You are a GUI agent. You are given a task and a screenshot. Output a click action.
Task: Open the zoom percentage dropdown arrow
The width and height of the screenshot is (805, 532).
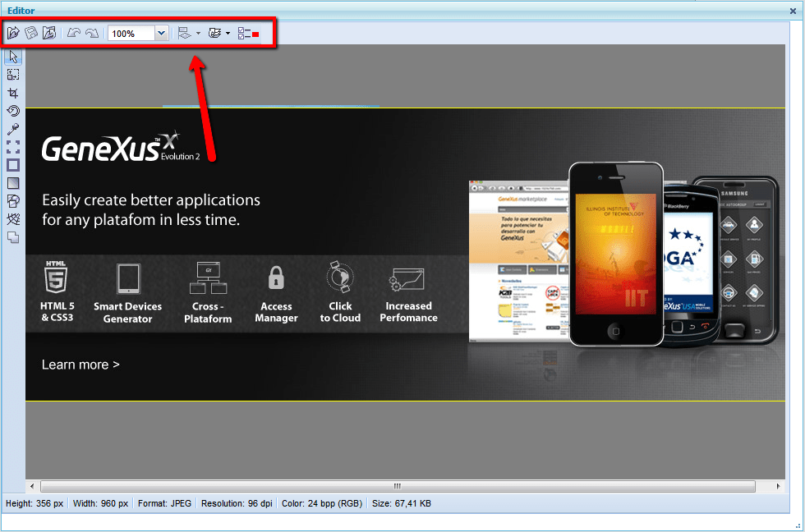161,34
